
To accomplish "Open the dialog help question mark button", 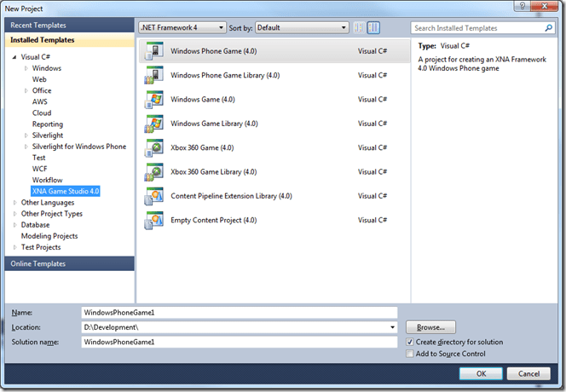I will (522, 6).
